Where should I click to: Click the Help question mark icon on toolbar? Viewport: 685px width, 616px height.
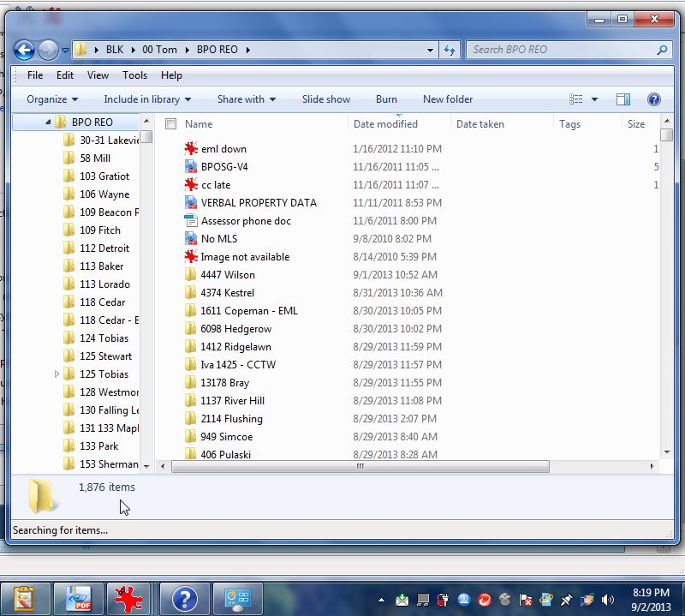coord(653,99)
